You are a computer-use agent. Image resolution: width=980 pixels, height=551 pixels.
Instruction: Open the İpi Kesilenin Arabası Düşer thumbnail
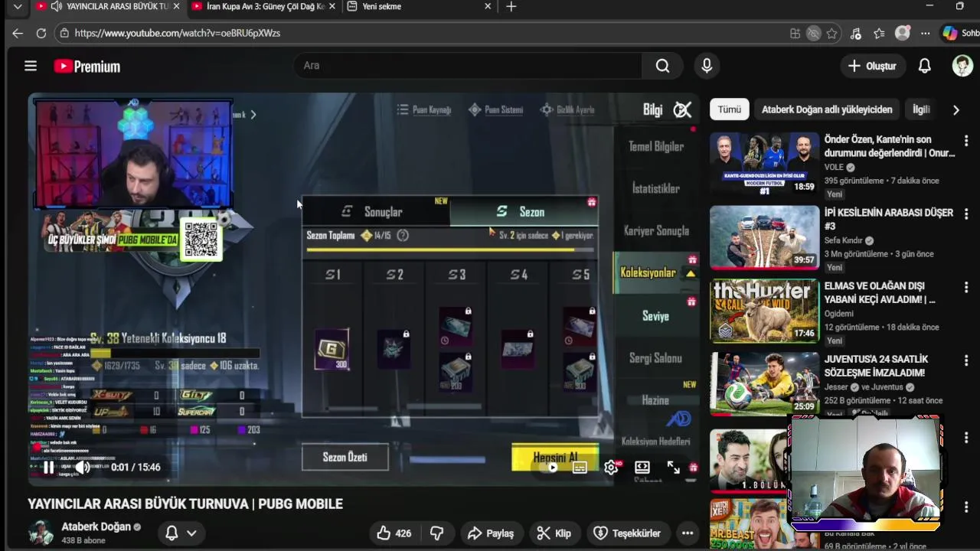point(764,237)
